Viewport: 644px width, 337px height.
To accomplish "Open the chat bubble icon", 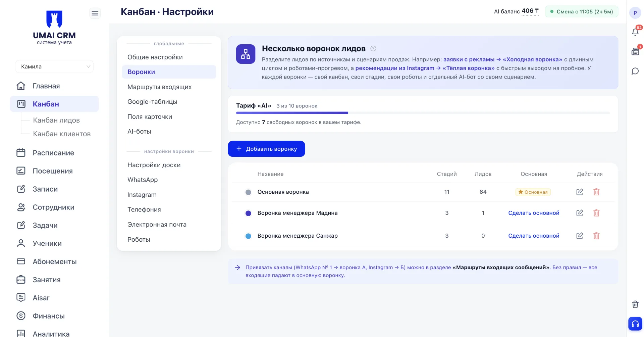I will tap(635, 71).
